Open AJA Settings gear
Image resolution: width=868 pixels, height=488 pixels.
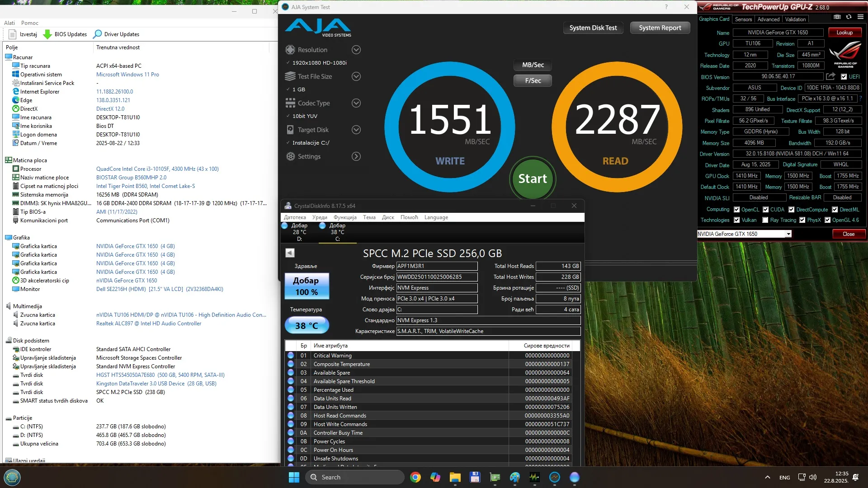[290, 156]
